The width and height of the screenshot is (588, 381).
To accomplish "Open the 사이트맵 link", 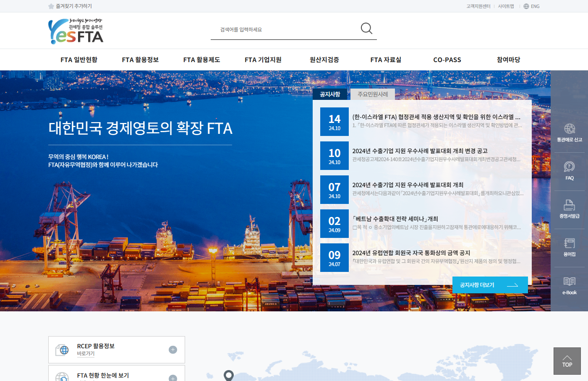I will (x=506, y=6).
